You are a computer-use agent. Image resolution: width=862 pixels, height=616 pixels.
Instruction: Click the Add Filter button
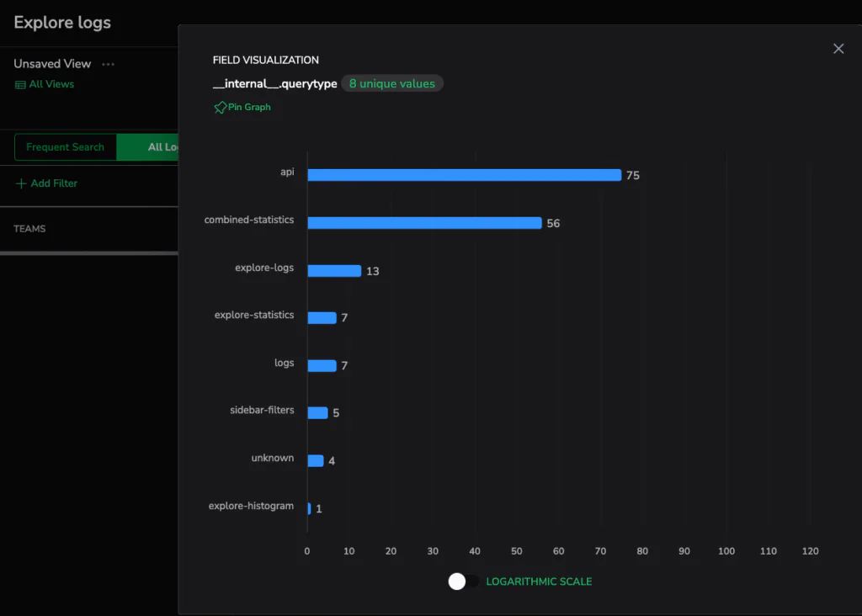(x=54, y=183)
